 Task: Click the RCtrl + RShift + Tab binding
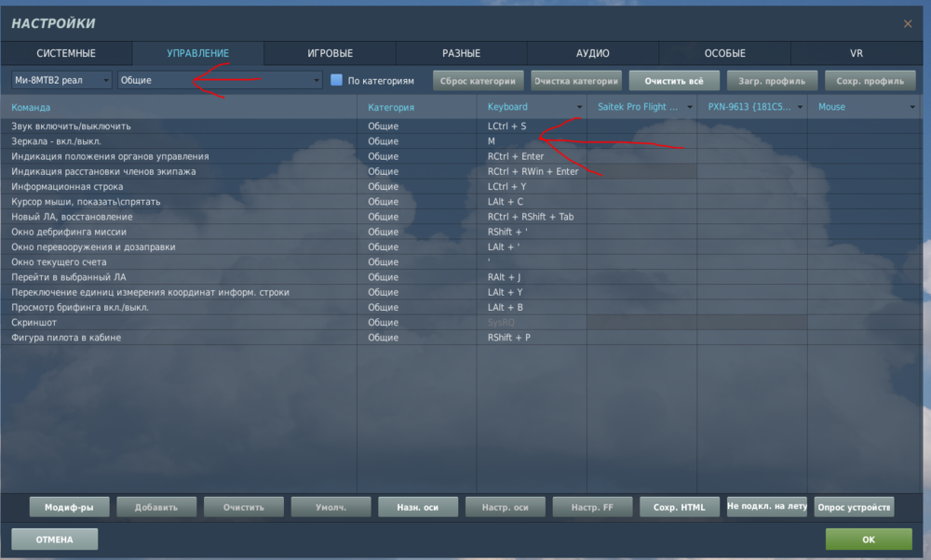(532, 217)
